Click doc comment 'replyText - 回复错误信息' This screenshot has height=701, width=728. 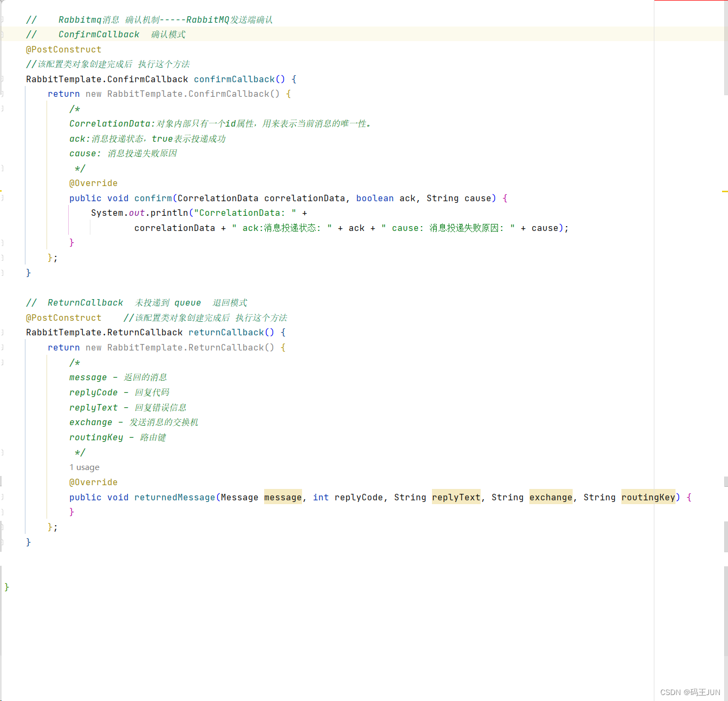[128, 407]
